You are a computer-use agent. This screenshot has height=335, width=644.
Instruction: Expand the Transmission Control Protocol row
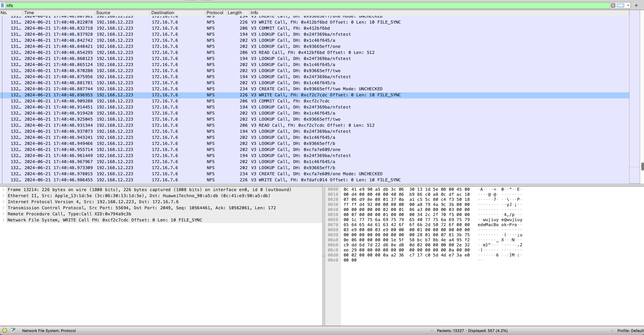[x=4, y=208]
